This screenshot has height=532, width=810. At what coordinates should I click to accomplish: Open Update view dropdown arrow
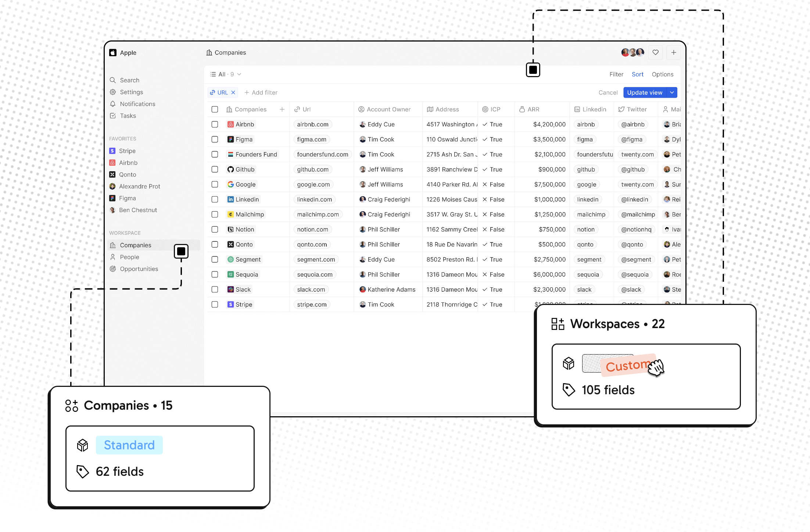click(672, 93)
